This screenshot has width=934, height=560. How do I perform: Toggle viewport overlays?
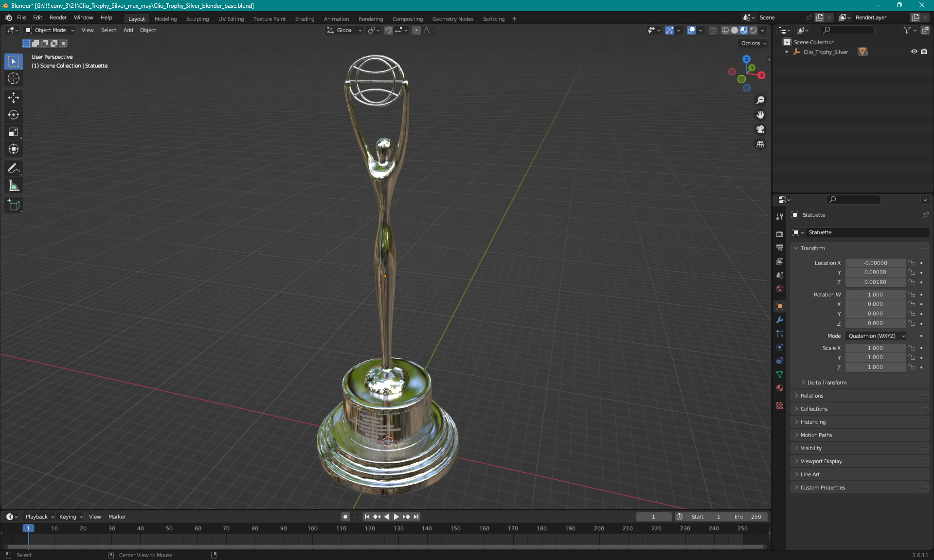tap(691, 30)
